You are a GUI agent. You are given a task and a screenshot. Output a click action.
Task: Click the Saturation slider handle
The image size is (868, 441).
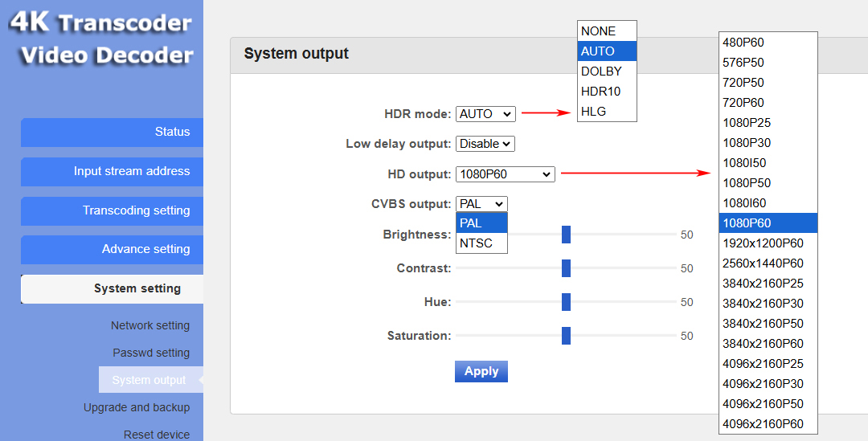pos(566,335)
